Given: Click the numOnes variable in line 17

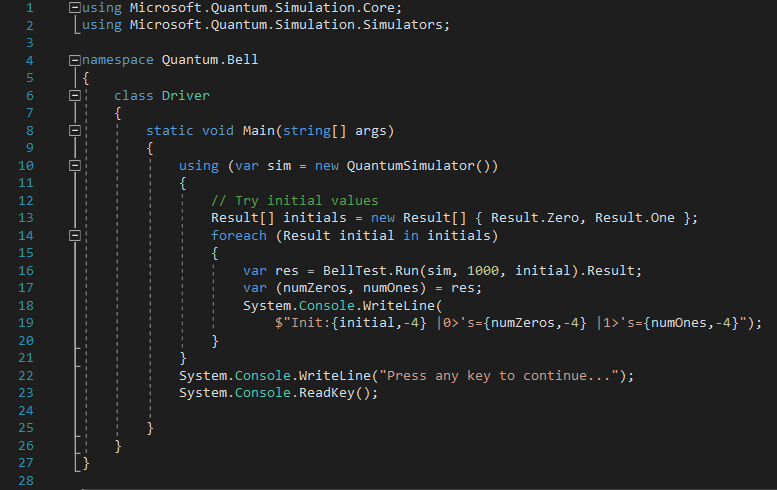Looking at the screenshot, I should tap(390, 288).
